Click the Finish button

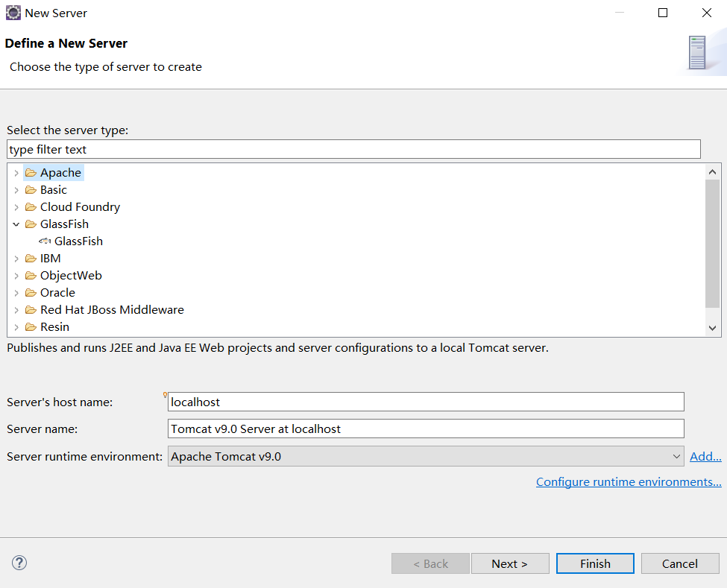(x=595, y=563)
